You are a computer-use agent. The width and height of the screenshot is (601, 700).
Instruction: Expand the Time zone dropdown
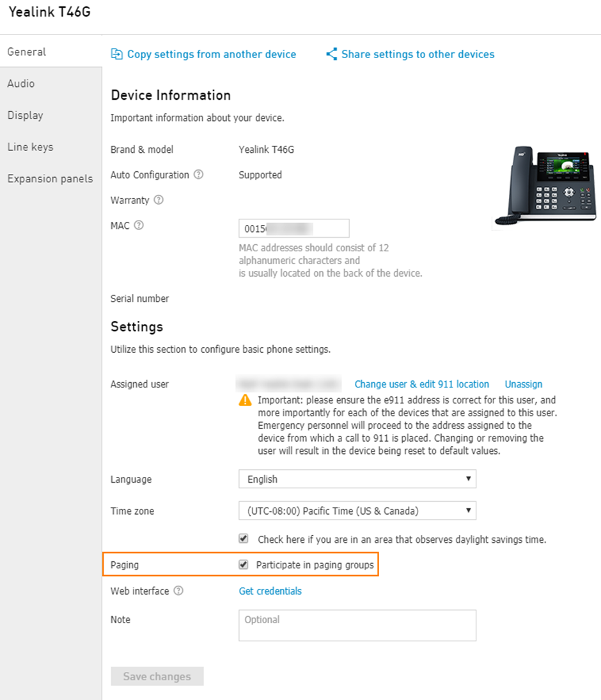click(357, 511)
